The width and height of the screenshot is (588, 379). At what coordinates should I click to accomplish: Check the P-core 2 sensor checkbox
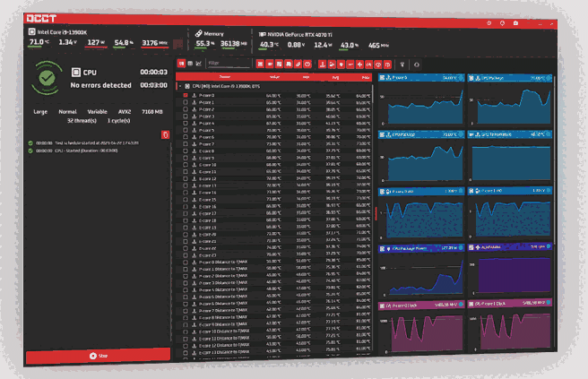186,109
